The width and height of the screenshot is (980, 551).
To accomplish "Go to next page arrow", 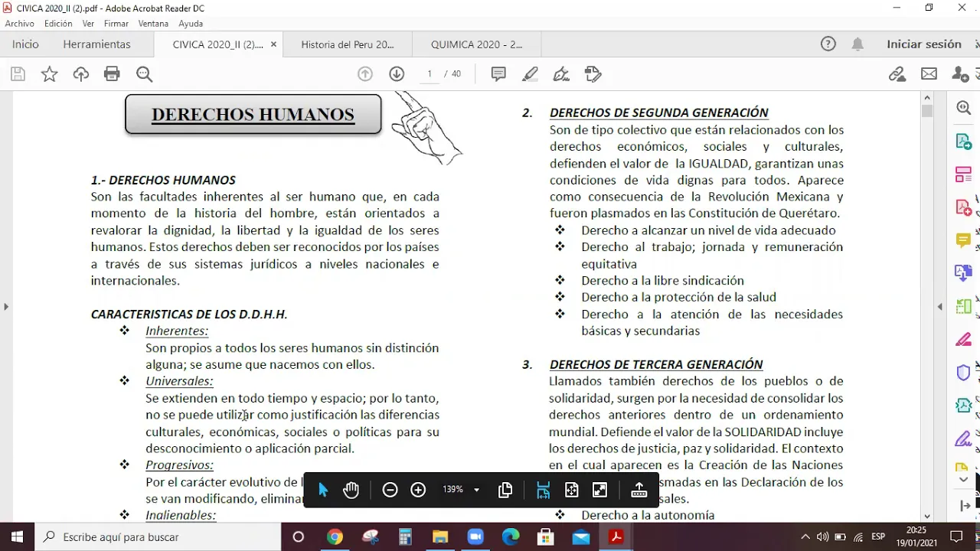I will coord(397,74).
